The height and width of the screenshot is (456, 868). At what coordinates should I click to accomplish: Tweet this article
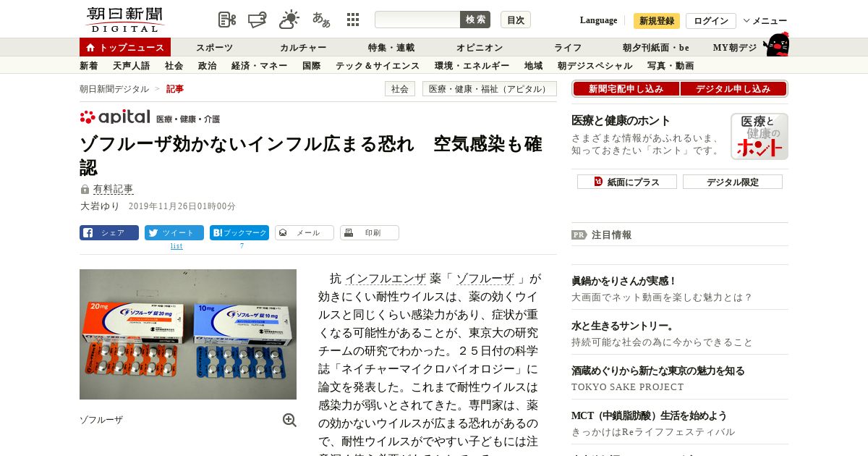point(174,233)
